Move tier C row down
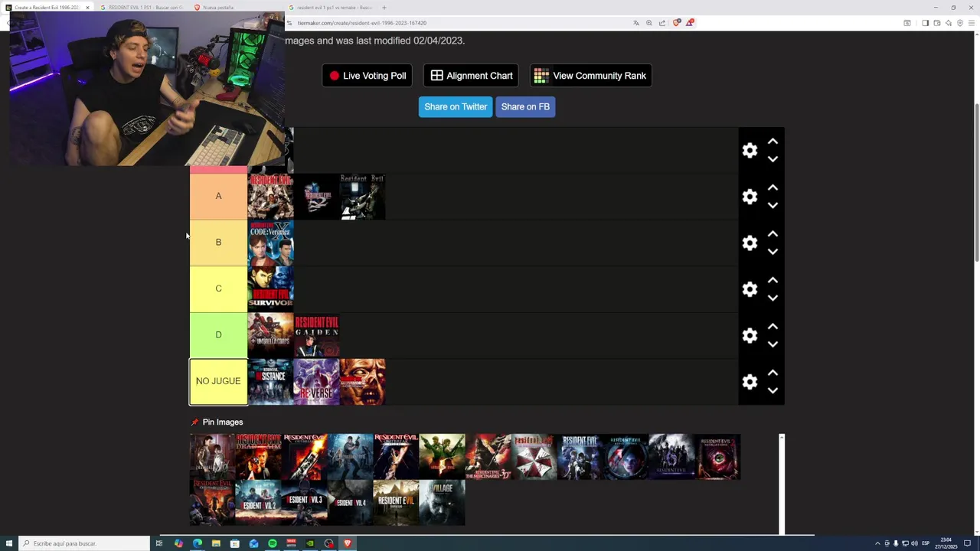 coord(773,298)
